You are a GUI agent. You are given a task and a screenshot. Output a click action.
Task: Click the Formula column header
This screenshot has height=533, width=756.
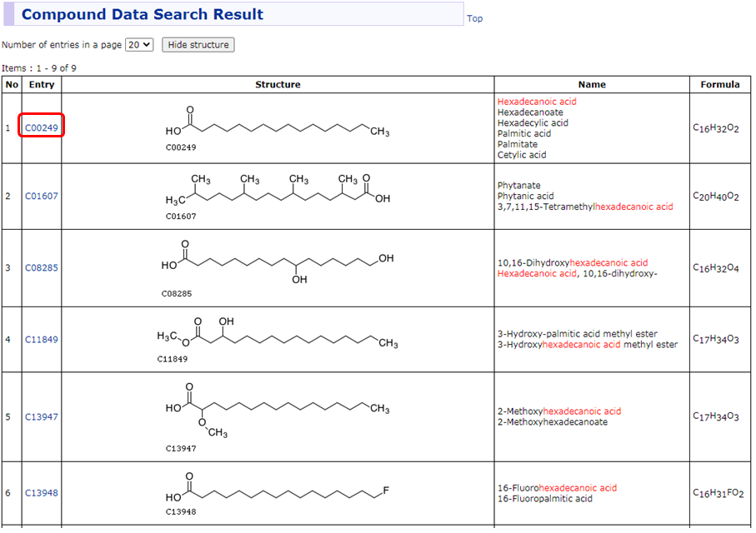pyautogui.click(x=719, y=84)
